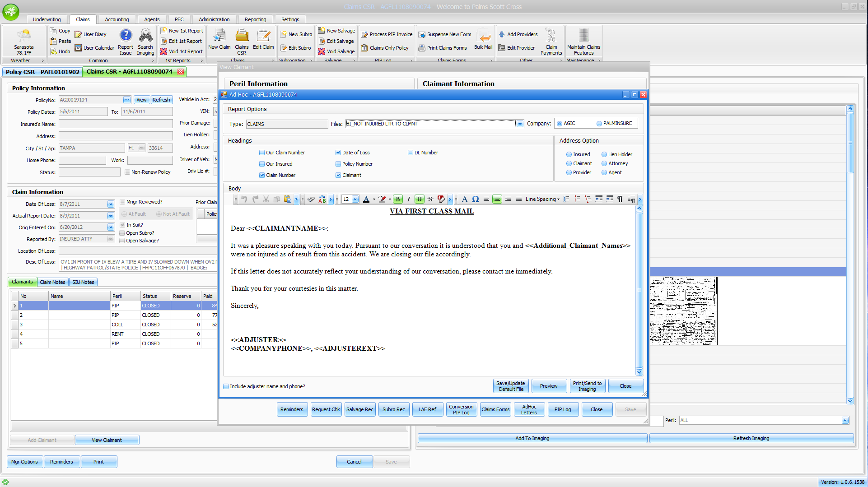Apply italic formatting in body toolbar
868x487 pixels.
(408, 199)
